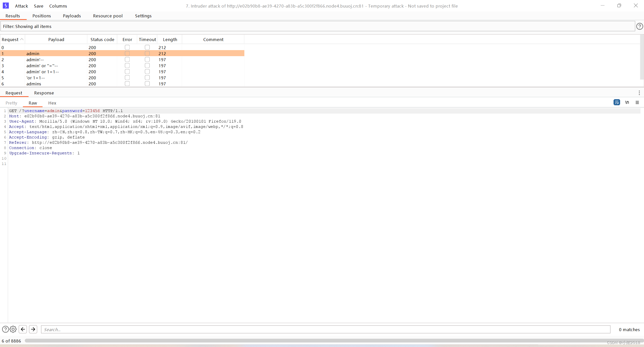This screenshot has width=644, height=347.
Task: Toggle Error checkbox for the admins row
Action: tap(127, 84)
